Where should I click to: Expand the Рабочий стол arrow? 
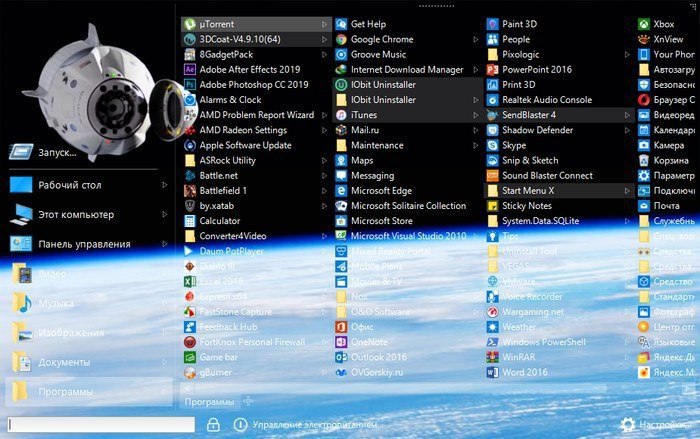coord(165,184)
